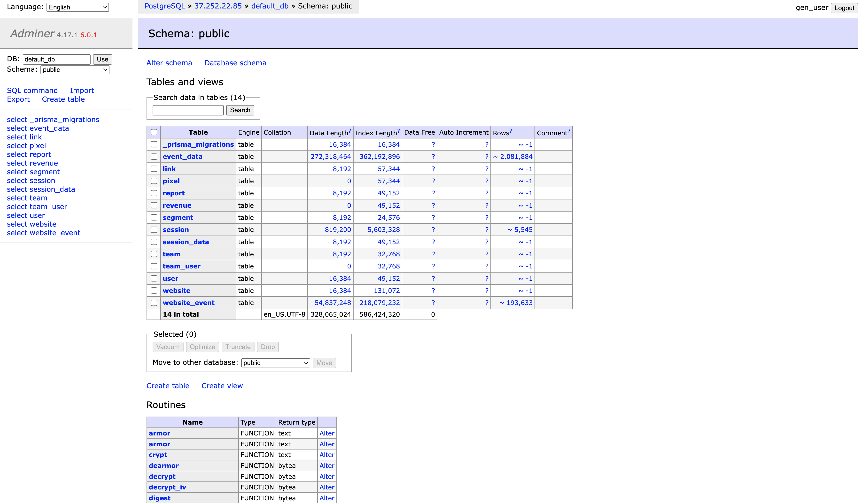
Task: Open the session table link
Action: pos(176,230)
